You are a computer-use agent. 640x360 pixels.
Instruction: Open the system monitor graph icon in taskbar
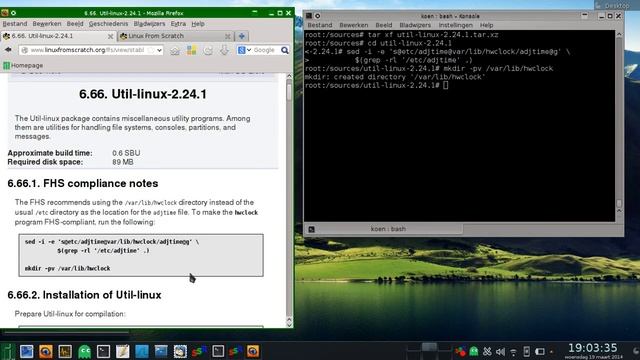click(65, 351)
